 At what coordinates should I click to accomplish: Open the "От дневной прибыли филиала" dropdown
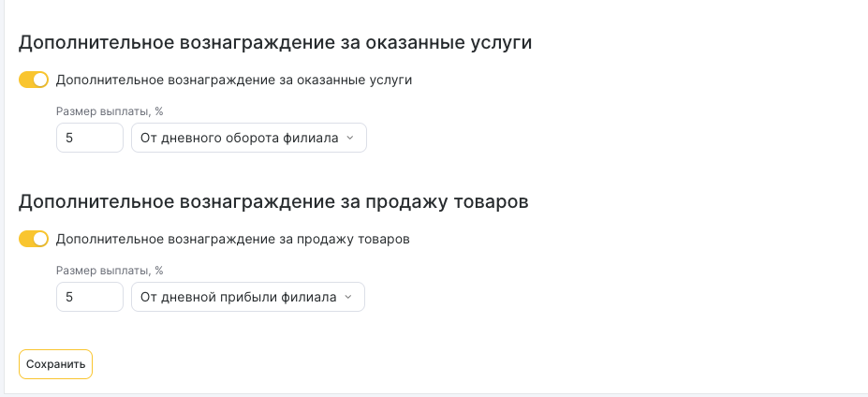pyautogui.click(x=247, y=298)
